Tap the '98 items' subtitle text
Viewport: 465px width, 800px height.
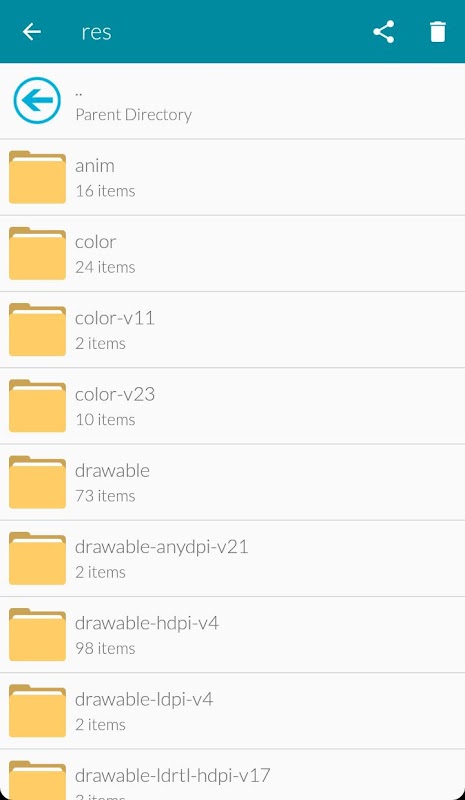click(105, 648)
